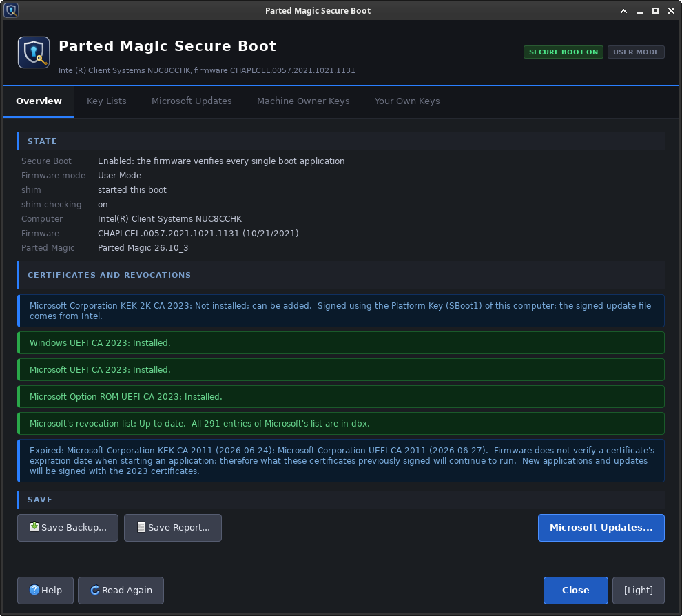Viewport: 682px width, 616px height.
Task: Open the blue Microsoft Updates... button
Action: 601,528
